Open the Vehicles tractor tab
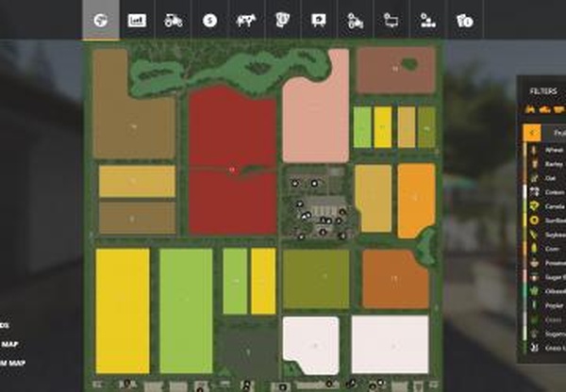Viewport: 566px width, 392px height. (x=174, y=20)
